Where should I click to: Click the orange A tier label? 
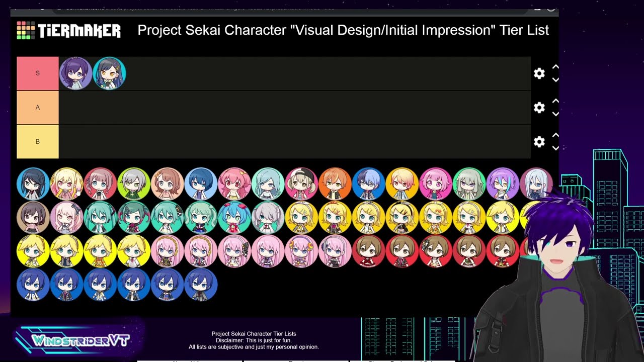tap(38, 108)
